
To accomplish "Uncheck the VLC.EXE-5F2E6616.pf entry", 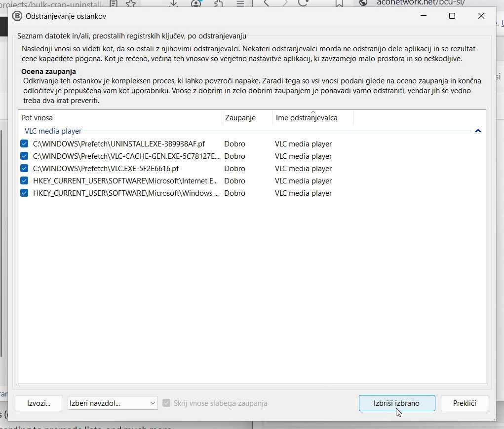I will (24, 169).
